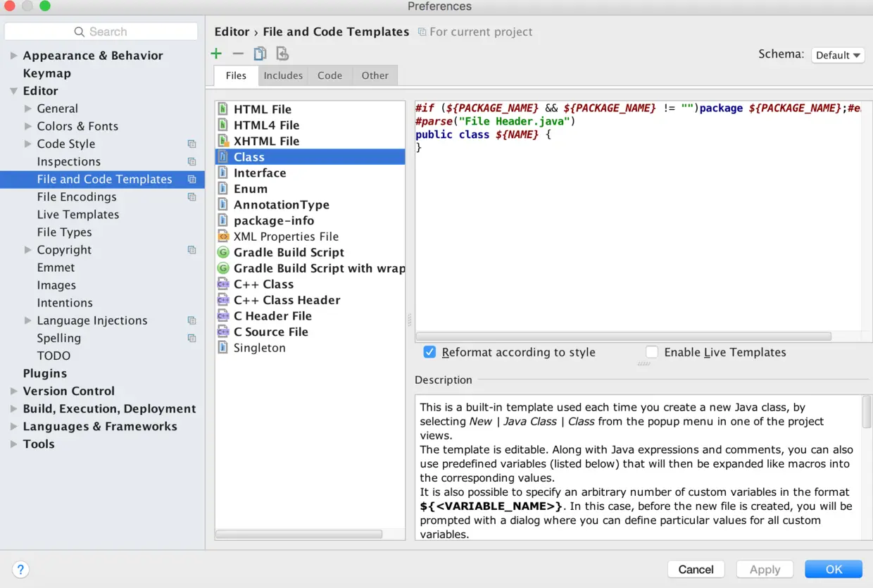Expand Build, Execution, Deployment section

pyautogui.click(x=13, y=408)
